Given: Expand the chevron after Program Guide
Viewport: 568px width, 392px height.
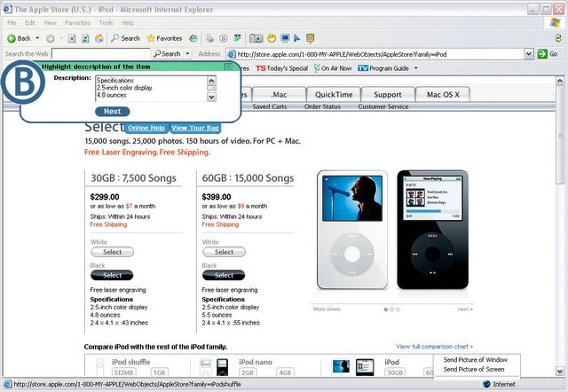Looking at the screenshot, I should click(x=416, y=68).
